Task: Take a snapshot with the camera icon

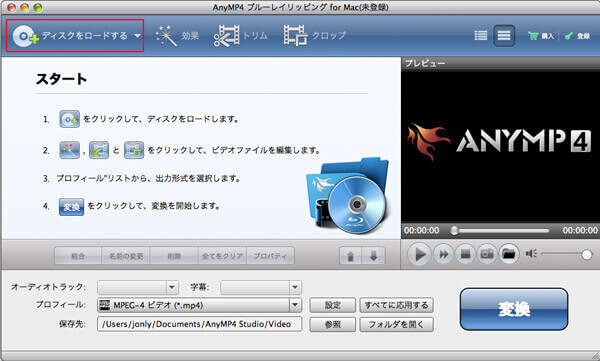Action: [x=487, y=254]
